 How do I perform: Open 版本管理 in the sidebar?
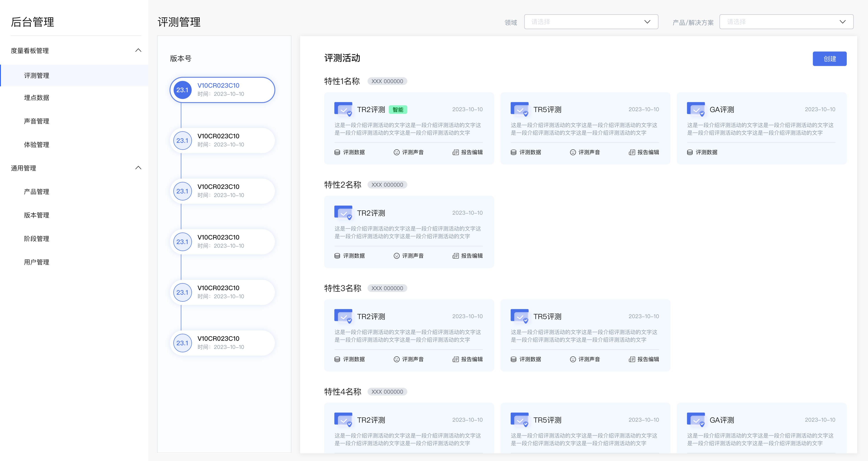coord(36,215)
